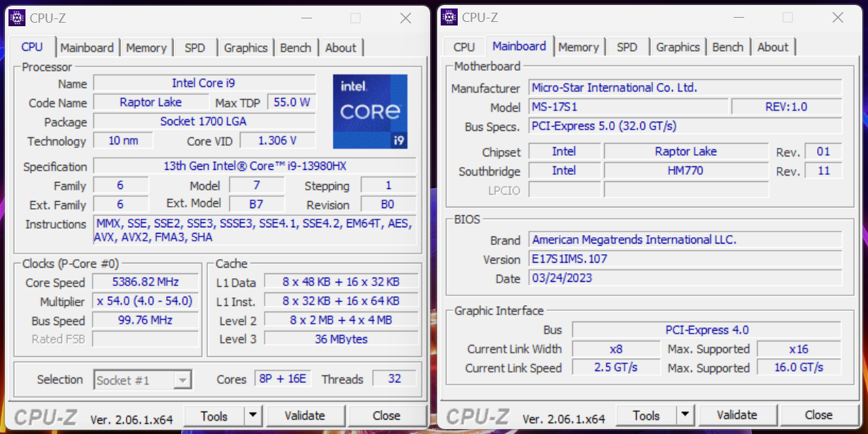The width and height of the screenshot is (868, 434).
Task: Click Validate button in left CPU-Z window
Action: tap(305, 416)
